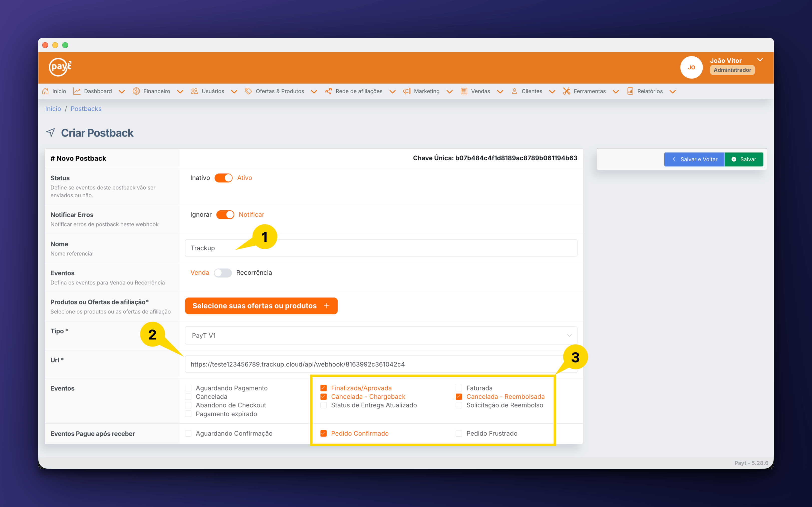Check Pedido Frustrado event
Image resolution: width=812 pixels, height=507 pixels.
coord(459,433)
